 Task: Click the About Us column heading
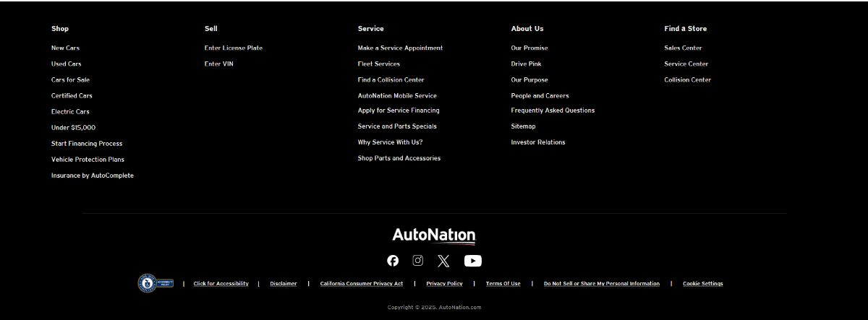pyautogui.click(x=527, y=29)
